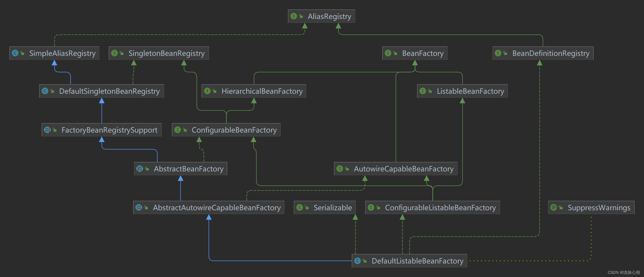This screenshot has width=644, height=277.
Task: Select the ListableBeanFactory node label
Action: pos(470,91)
